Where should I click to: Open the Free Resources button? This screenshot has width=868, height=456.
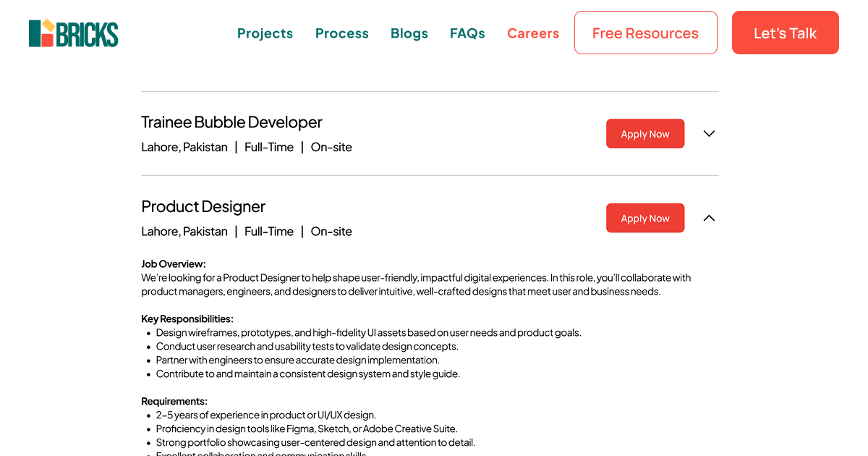646,33
